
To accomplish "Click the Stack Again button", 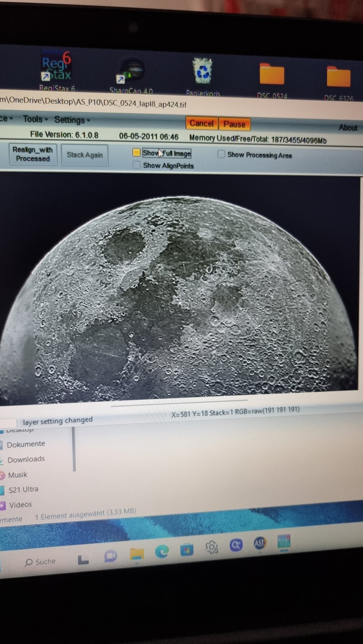I will tap(85, 155).
